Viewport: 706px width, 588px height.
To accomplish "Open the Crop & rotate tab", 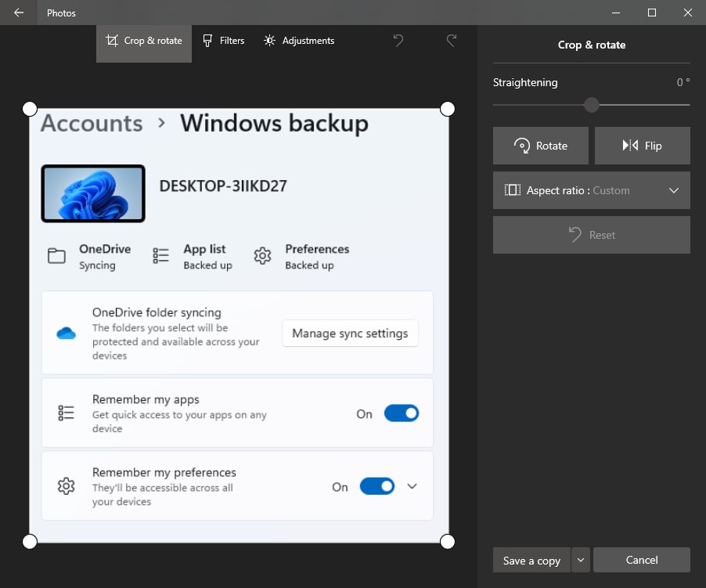I will coord(144,43).
